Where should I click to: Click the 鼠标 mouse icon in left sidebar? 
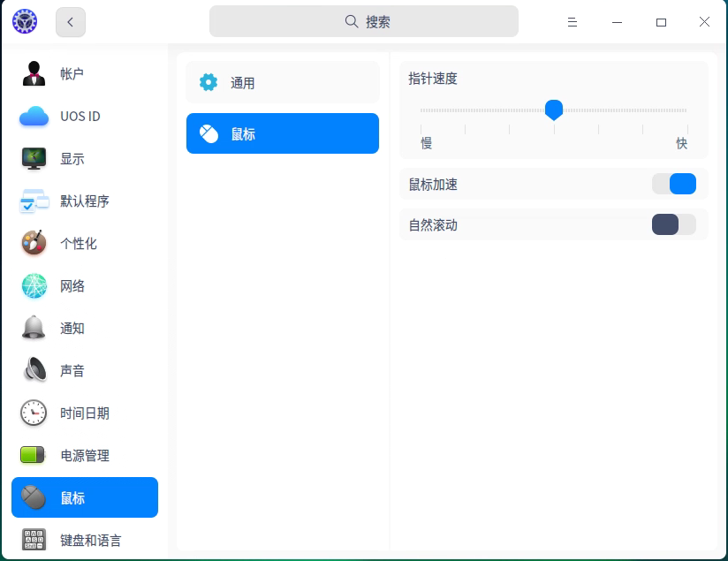point(34,498)
